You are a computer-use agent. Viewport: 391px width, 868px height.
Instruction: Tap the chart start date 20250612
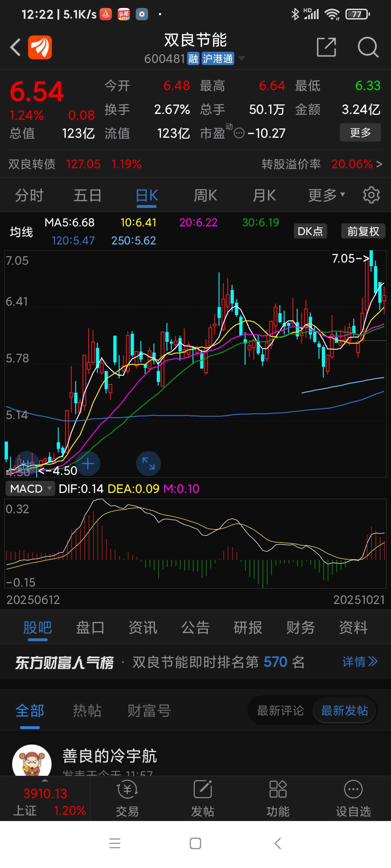(x=33, y=600)
